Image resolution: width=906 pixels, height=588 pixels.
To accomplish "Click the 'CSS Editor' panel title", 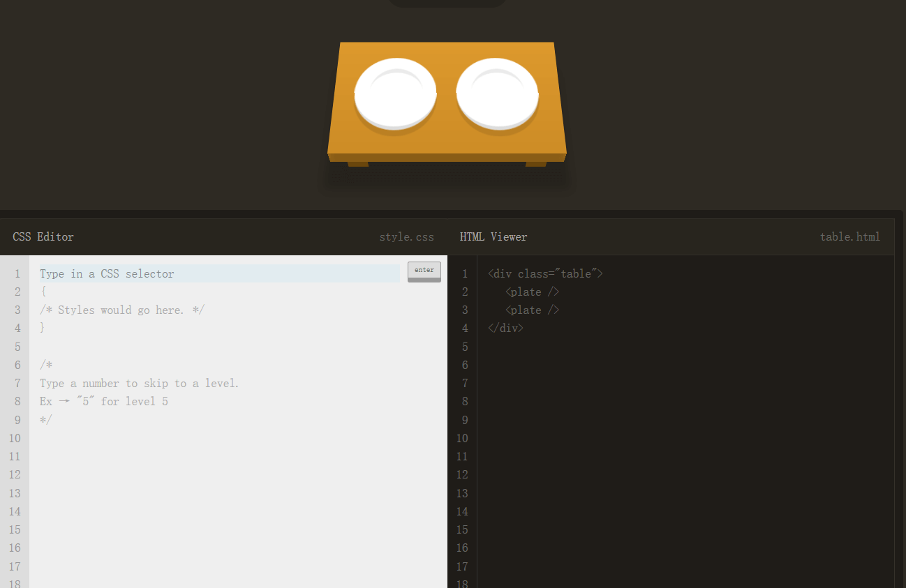I will 43,236.
